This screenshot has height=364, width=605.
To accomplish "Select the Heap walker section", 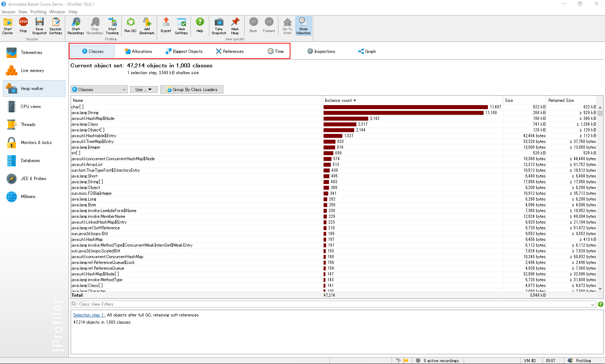I will tap(34, 89).
